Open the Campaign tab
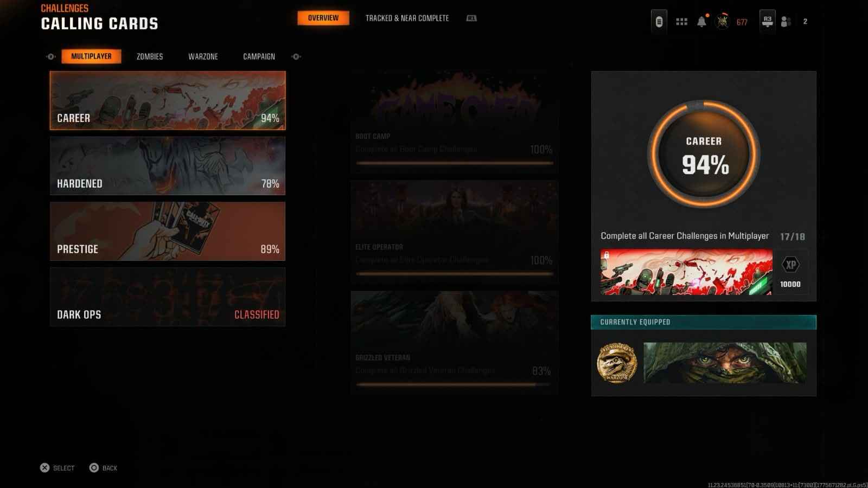This screenshot has width=868, height=488. [259, 56]
